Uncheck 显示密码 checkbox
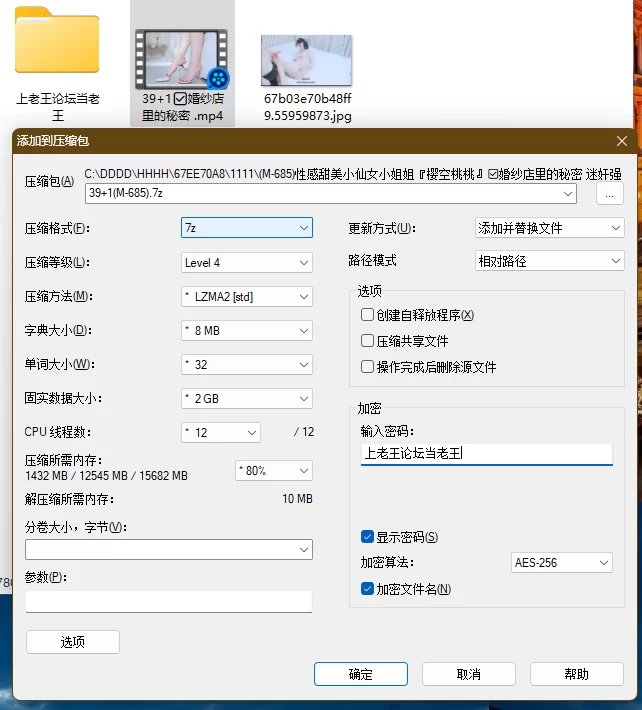The width and height of the screenshot is (642, 710). (x=367, y=537)
